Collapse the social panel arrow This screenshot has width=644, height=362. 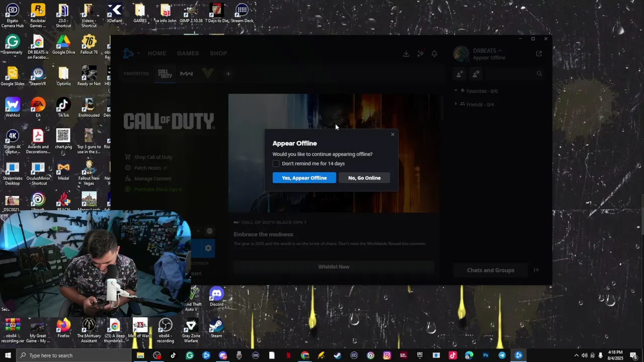click(x=536, y=270)
